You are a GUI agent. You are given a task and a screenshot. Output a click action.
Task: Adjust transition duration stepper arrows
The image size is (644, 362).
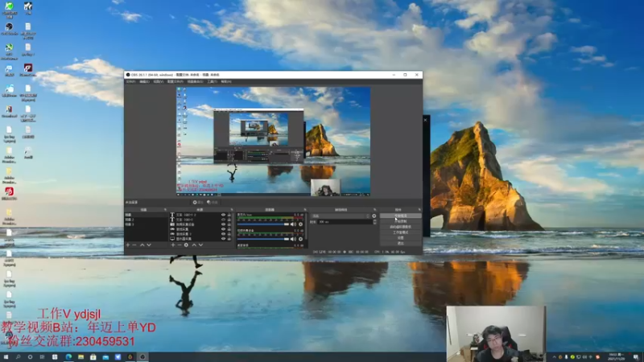(x=374, y=222)
